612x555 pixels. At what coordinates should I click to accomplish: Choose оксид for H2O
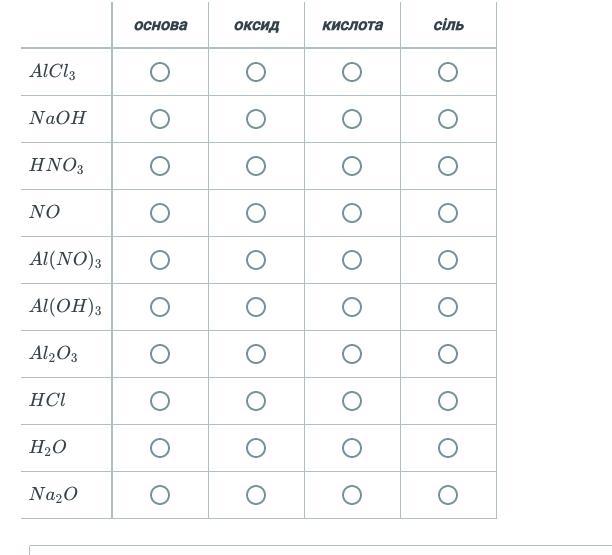256,448
